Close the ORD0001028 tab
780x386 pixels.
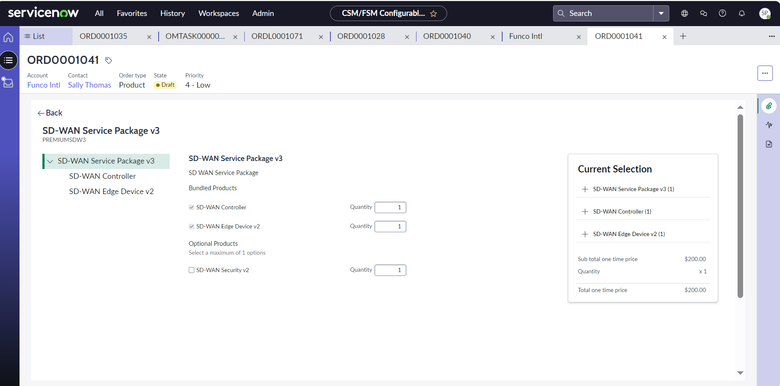pos(407,37)
